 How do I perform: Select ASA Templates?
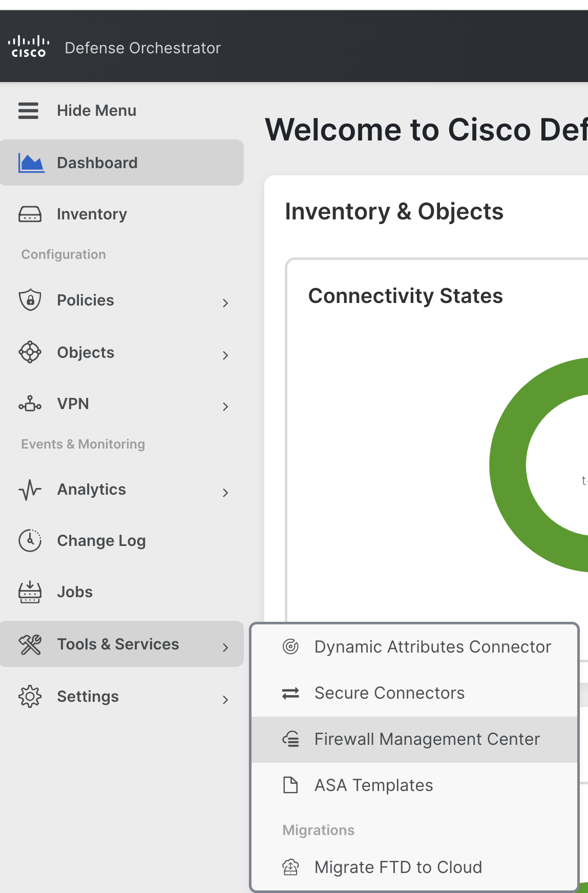pos(414,785)
